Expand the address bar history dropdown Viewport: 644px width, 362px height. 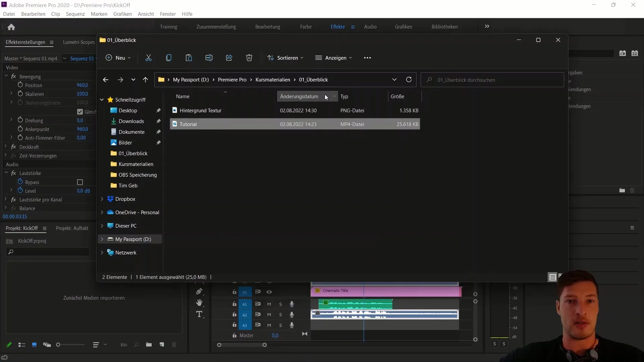(394, 79)
